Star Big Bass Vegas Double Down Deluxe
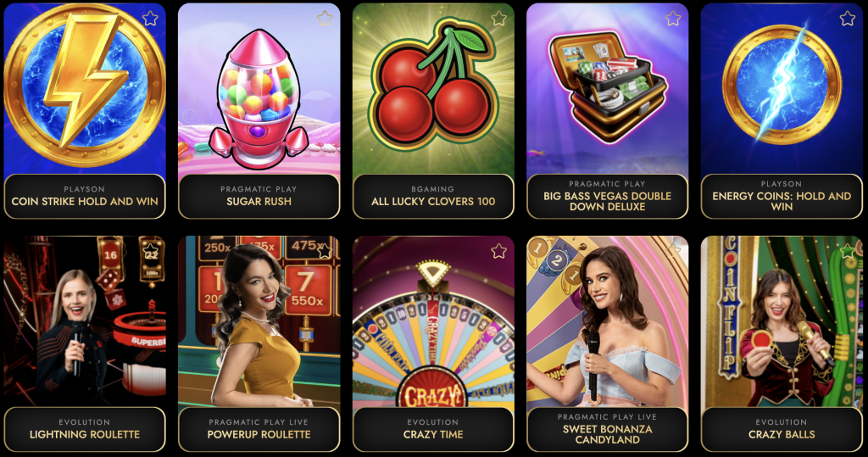This screenshot has height=457, width=868. coord(672,19)
